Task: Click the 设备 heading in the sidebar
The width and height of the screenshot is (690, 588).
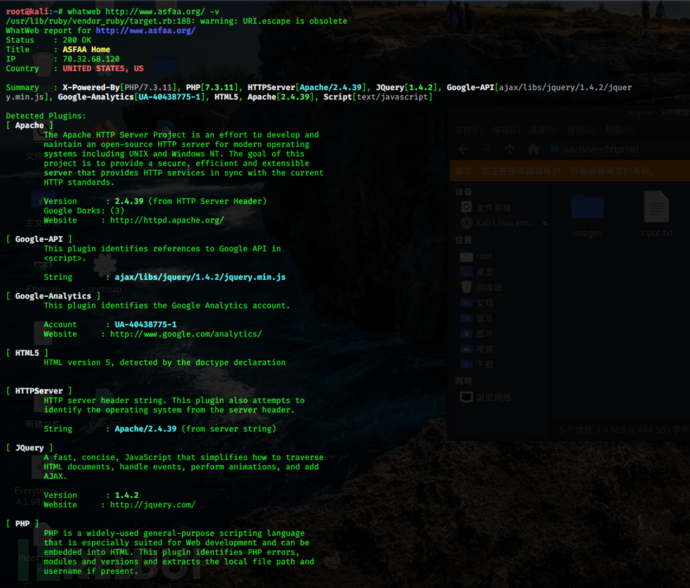Action: click(x=464, y=191)
